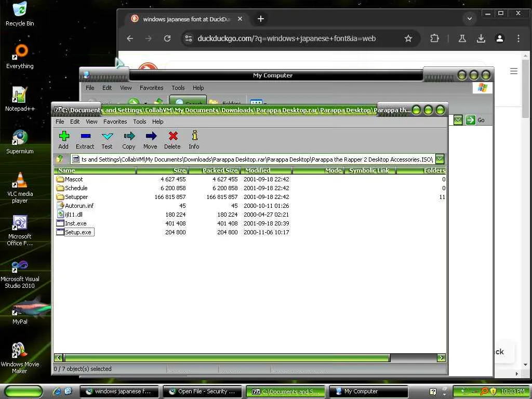The width and height of the screenshot is (532, 399).
Task: Select the Schedule folder
Action: point(76,188)
